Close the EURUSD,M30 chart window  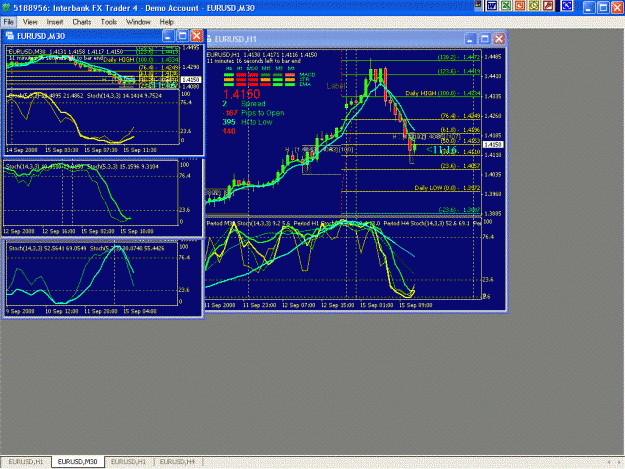click(x=197, y=36)
